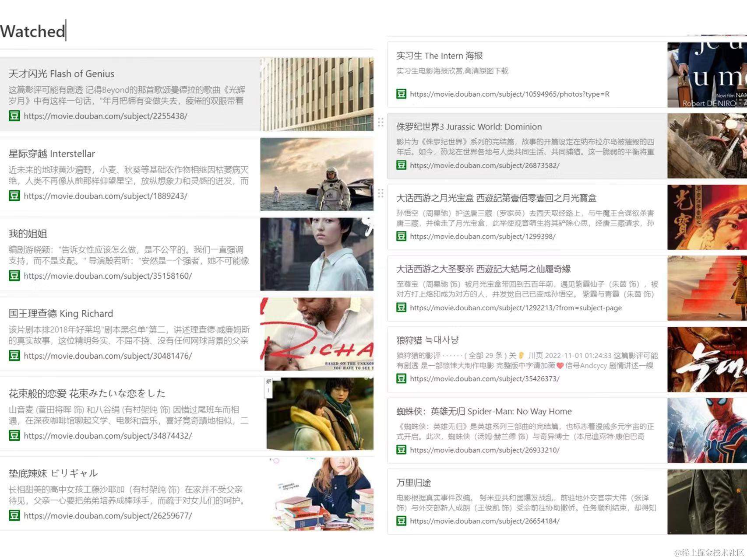Open the Douban link subject/1299398/
This screenshot has height=560, width=747.
pos(483,236)
